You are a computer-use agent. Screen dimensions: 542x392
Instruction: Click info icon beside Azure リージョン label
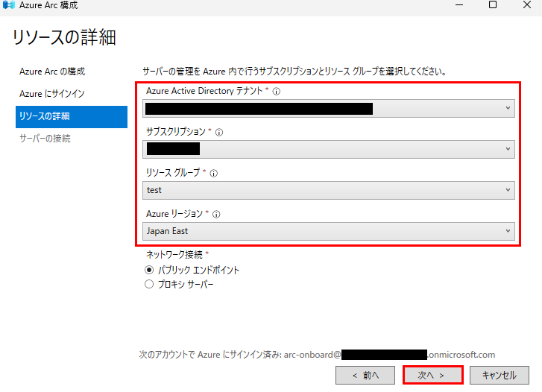[x=216, y=215]
